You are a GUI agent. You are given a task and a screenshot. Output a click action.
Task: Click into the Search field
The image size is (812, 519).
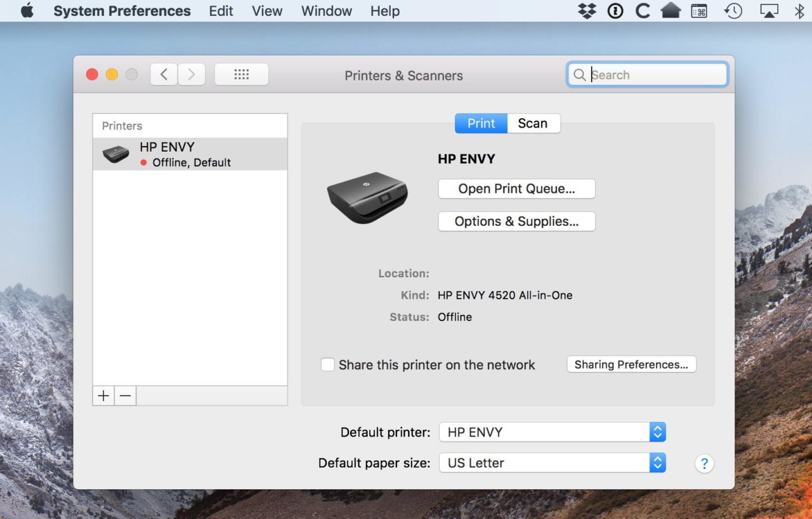click(x=647, y=75)
